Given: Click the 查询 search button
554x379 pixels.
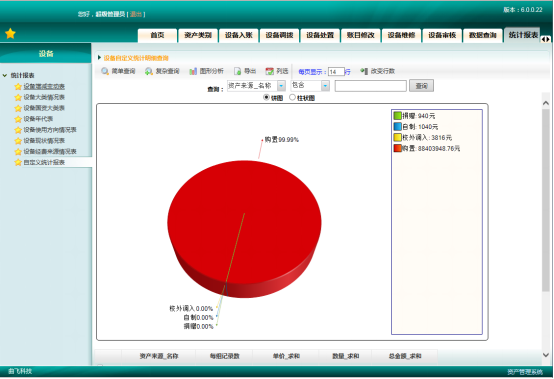Looking at the screenshot, I should click(421, 85).
